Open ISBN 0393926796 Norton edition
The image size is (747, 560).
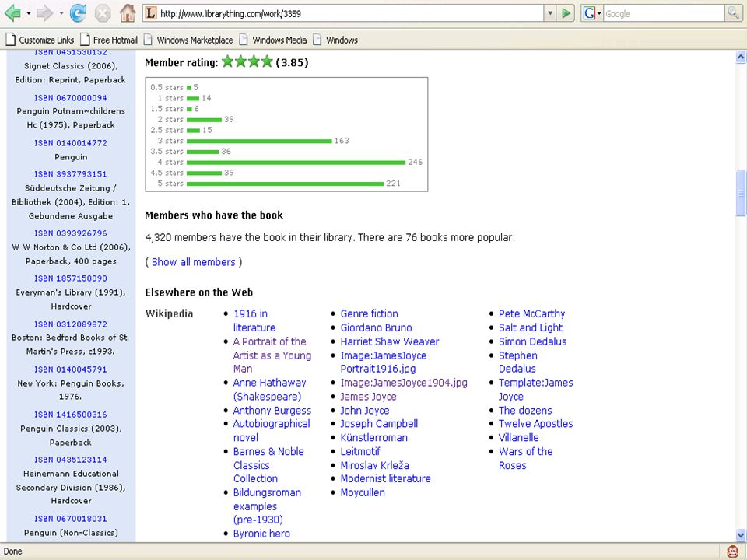pyautogui.click(x=71, y=233)
